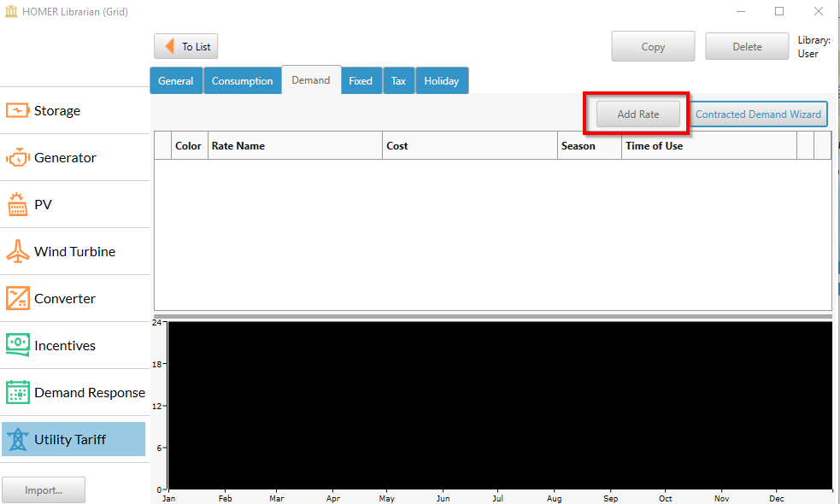Switch to the General tab
The width and height of the screenshot is (840, 504).
click(x=176, y=80)
